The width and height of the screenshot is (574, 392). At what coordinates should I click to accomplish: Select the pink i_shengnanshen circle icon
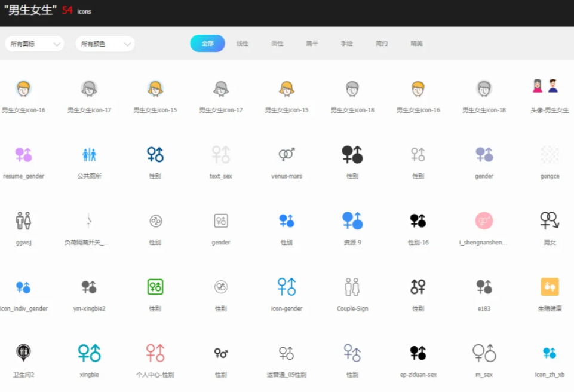pyautogui.click(x=484, y=220)
